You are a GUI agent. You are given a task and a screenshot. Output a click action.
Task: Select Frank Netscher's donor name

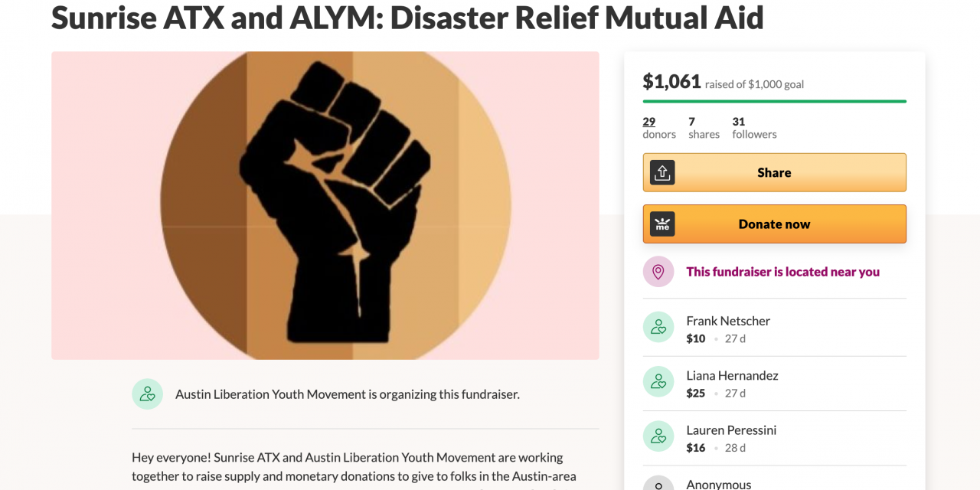coord(728,321)
